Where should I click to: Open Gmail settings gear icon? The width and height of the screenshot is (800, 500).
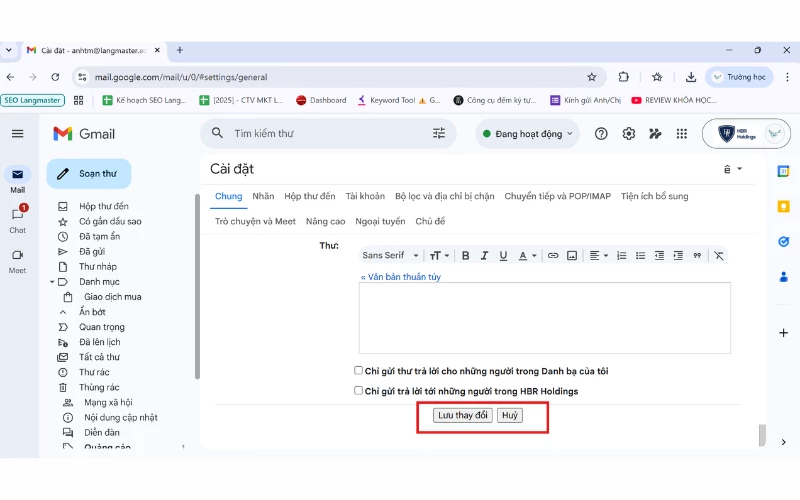tap(629, 134)
